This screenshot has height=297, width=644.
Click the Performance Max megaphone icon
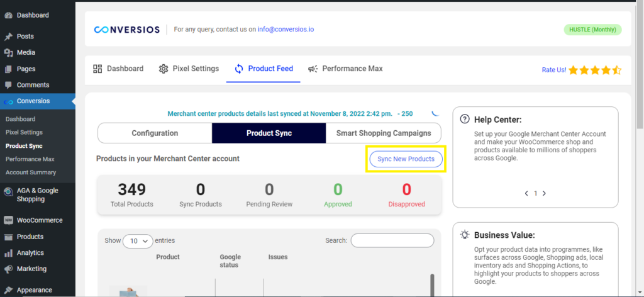pyautogui.click(x=313, y=69)
